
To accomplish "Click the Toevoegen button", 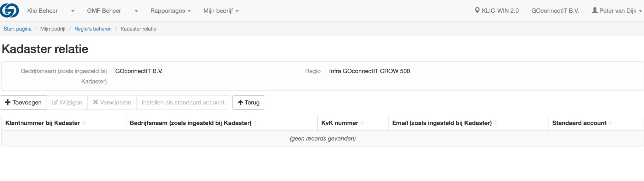I will (x=24, y=102).
